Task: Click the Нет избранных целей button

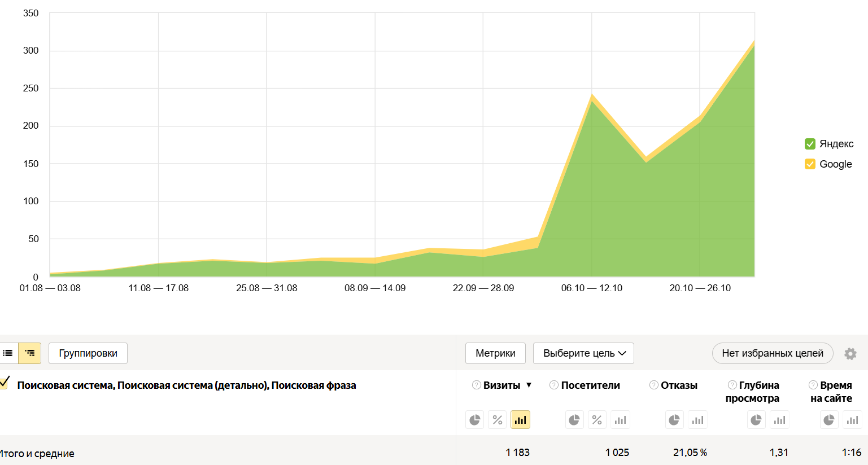Action: point(772,353)
